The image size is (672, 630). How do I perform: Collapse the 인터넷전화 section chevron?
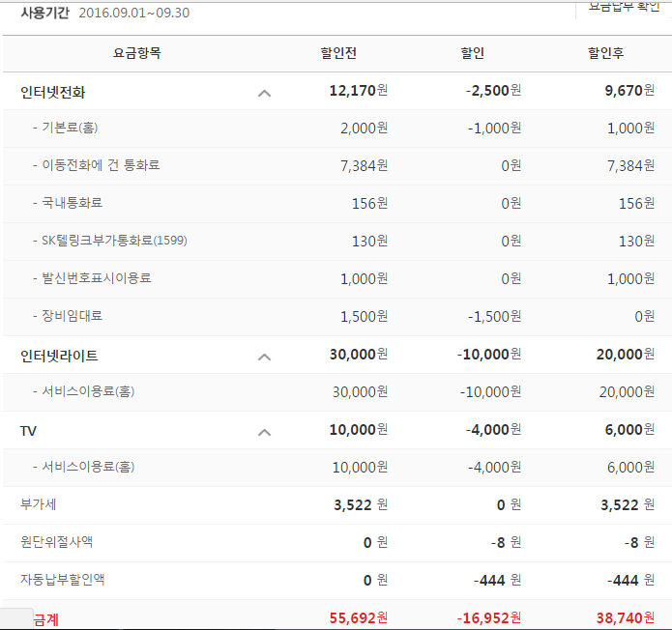click(264, 93)
